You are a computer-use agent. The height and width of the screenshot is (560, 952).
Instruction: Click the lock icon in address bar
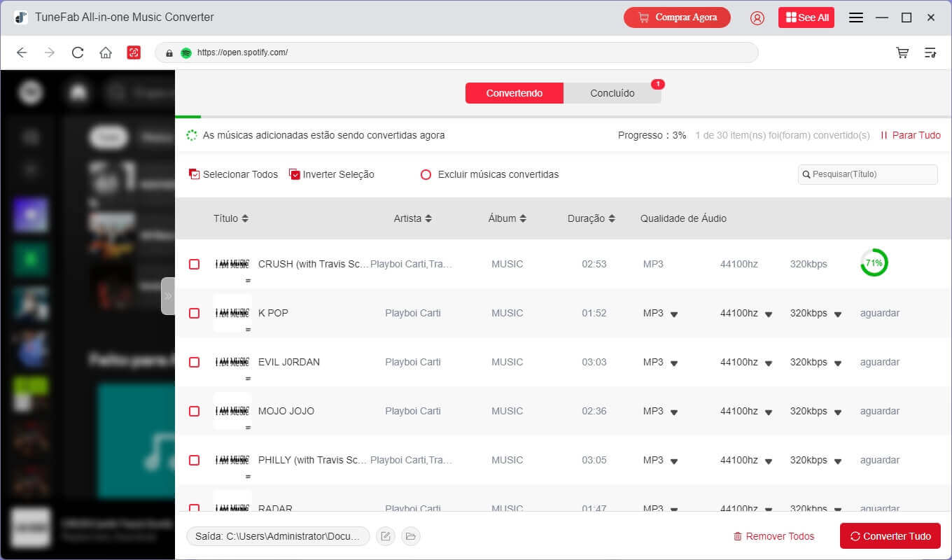pos(169,52)
